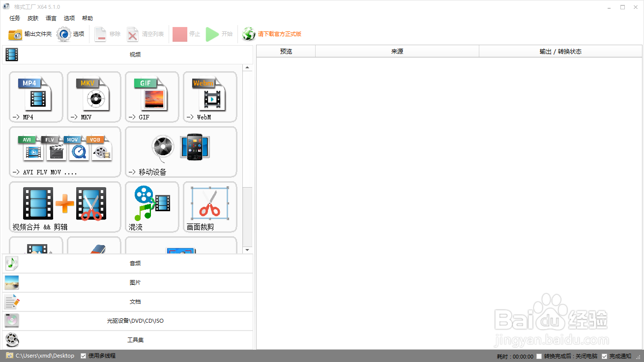Select the WebM format icon
This screenshot has height=362, width=644.
click(x=210, y=97)
